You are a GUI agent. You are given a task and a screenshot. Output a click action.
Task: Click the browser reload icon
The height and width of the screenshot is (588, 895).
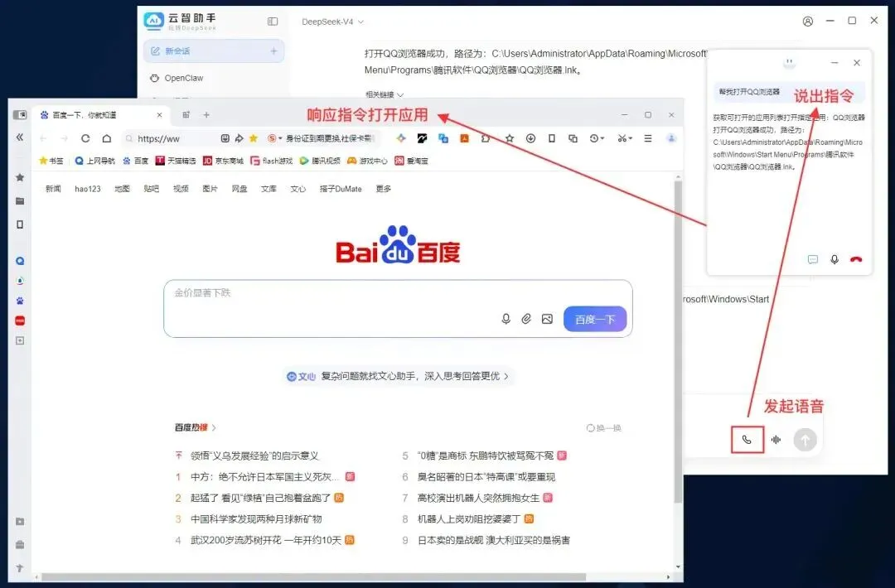click(x=85, y=138)
